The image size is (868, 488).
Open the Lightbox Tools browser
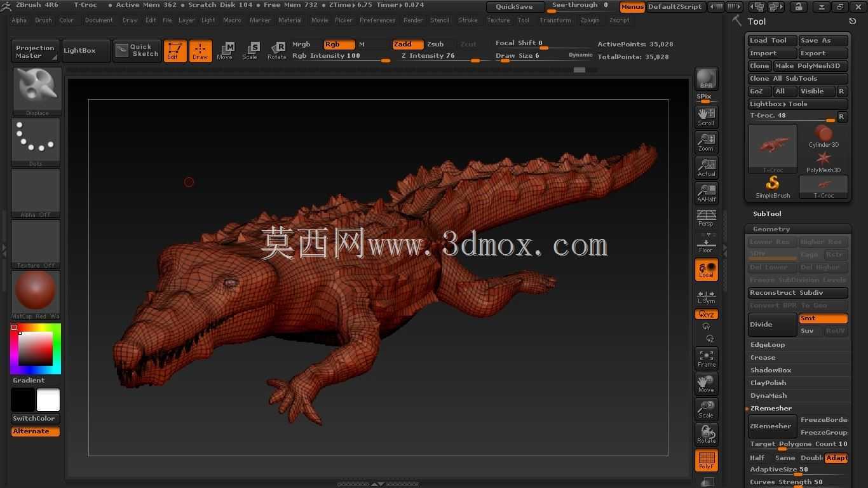coord(797,104)
